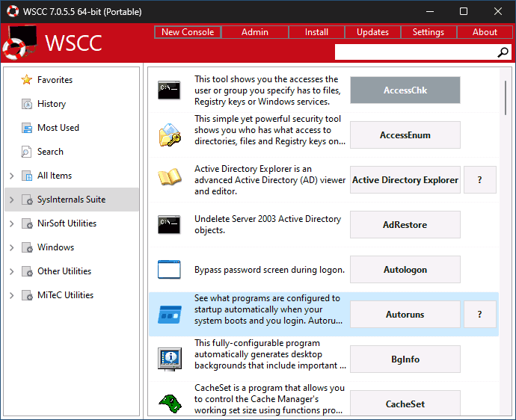Click the All Items document icon
The width and height of the screenshot is (516, 420).
(27, 176)
